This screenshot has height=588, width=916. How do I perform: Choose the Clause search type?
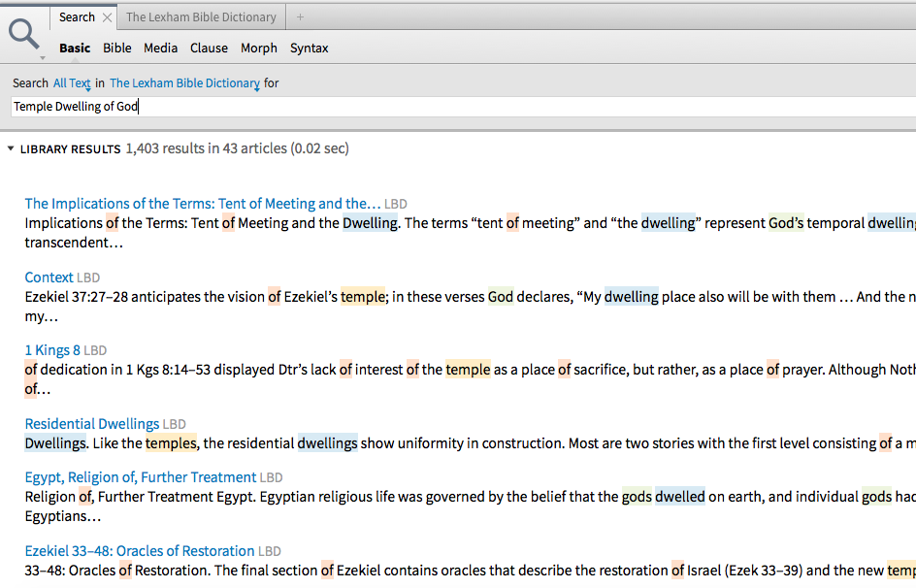209,48
